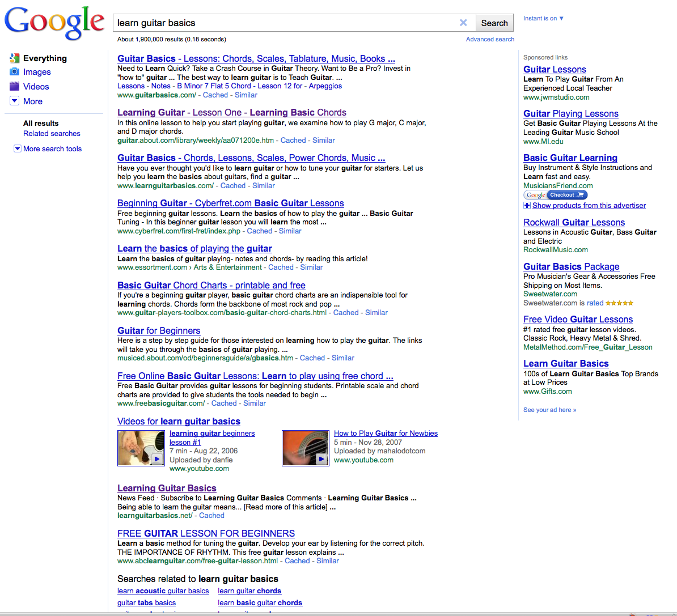Open the Instant is on dropdown
This screenshot has width=677, height=616.
coord(543,18)
